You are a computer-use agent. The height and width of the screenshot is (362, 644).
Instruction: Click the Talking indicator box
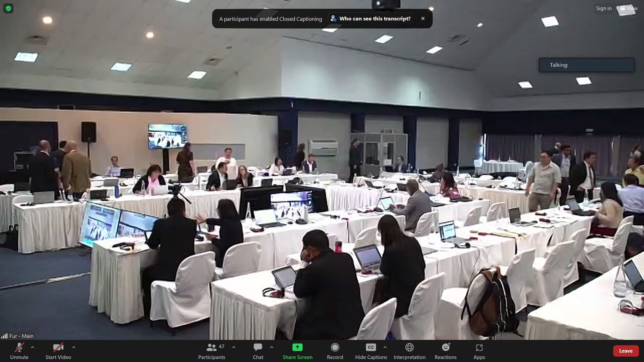[x=586, y=65]
